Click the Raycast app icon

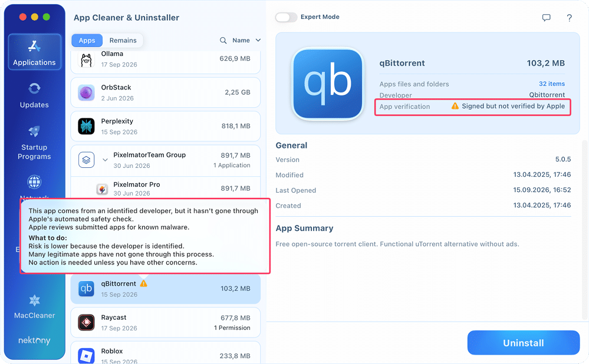click(x=87, y=322)
